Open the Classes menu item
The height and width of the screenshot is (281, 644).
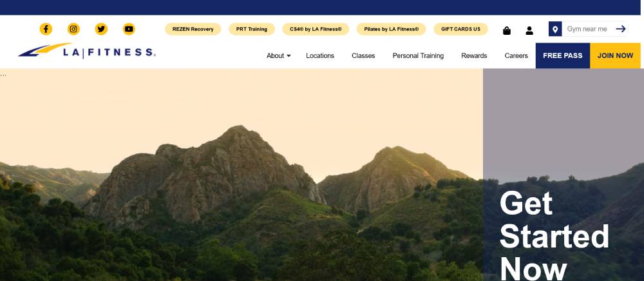[x=363, y=56]
